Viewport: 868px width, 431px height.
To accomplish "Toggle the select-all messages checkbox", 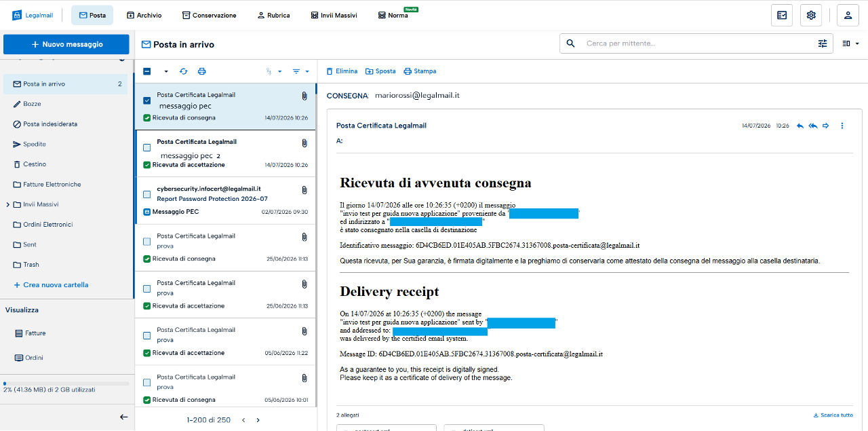I will click(147, 71).
